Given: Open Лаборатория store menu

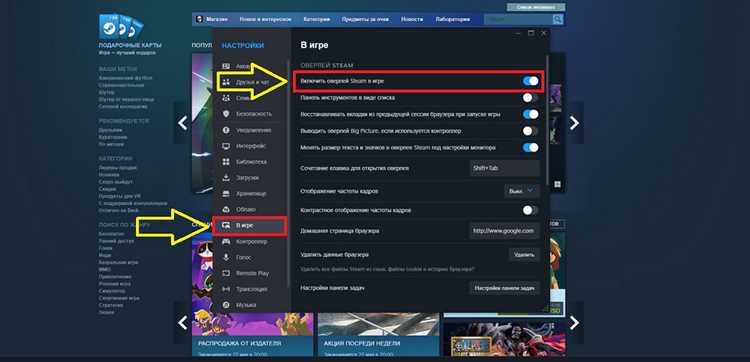Looking at the screenshot, I should click(452, 20).
